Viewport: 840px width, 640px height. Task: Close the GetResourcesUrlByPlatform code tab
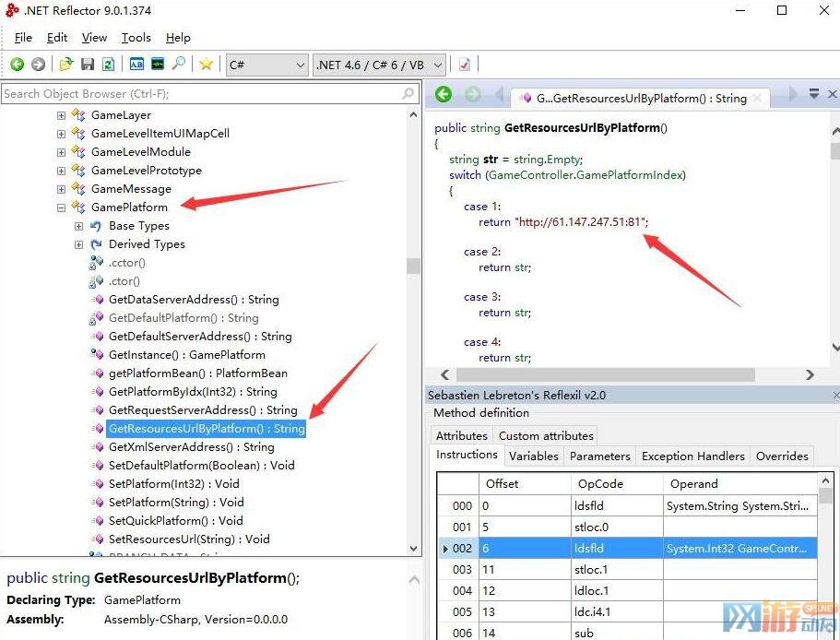click(758, 98)
